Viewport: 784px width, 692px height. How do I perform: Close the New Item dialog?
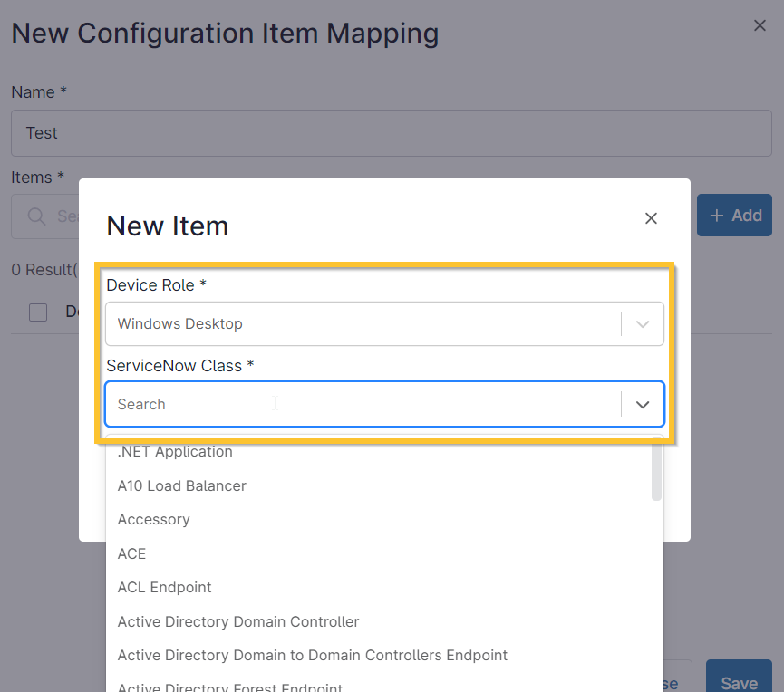650,218
